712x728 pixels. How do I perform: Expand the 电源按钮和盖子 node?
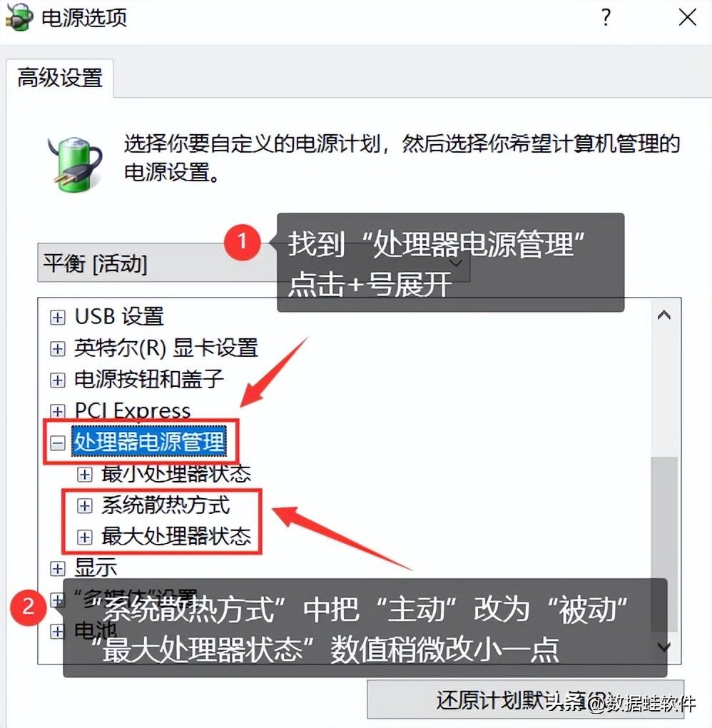57,380
